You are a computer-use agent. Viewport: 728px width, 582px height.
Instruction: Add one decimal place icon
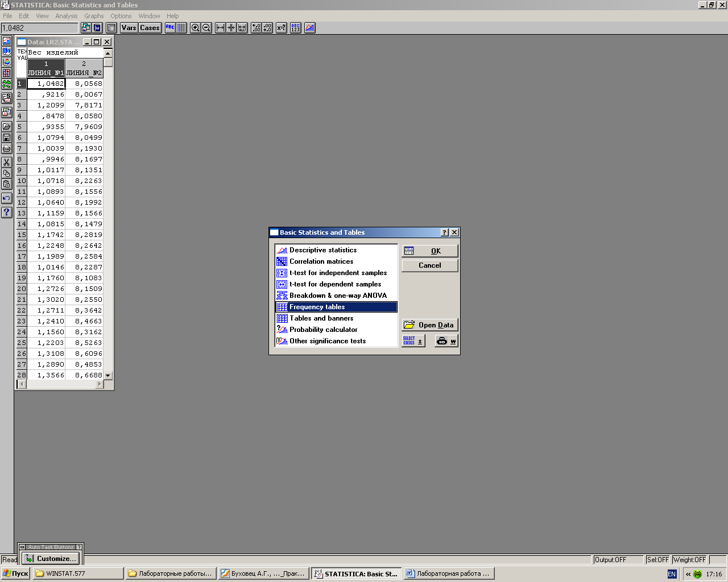[256, 28]
